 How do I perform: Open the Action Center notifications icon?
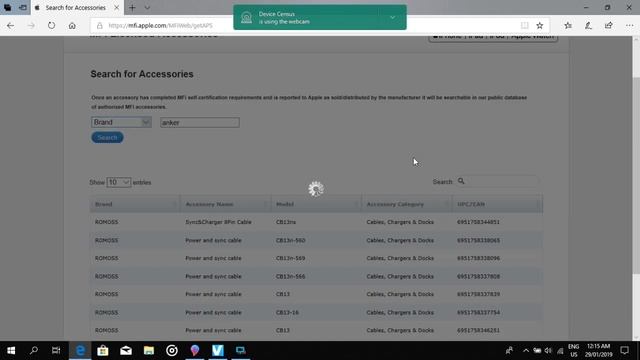[x=624, y=350]
